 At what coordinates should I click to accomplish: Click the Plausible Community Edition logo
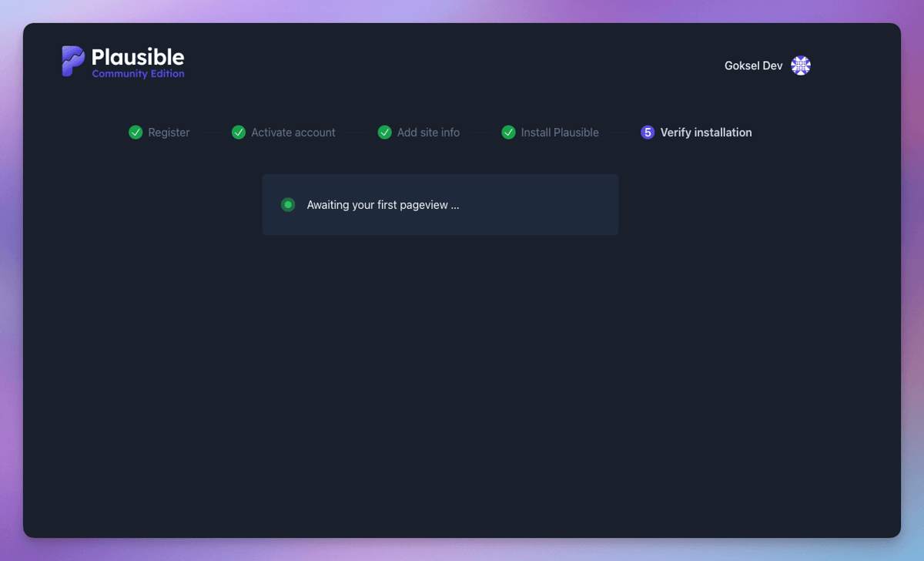pos(123,62)
